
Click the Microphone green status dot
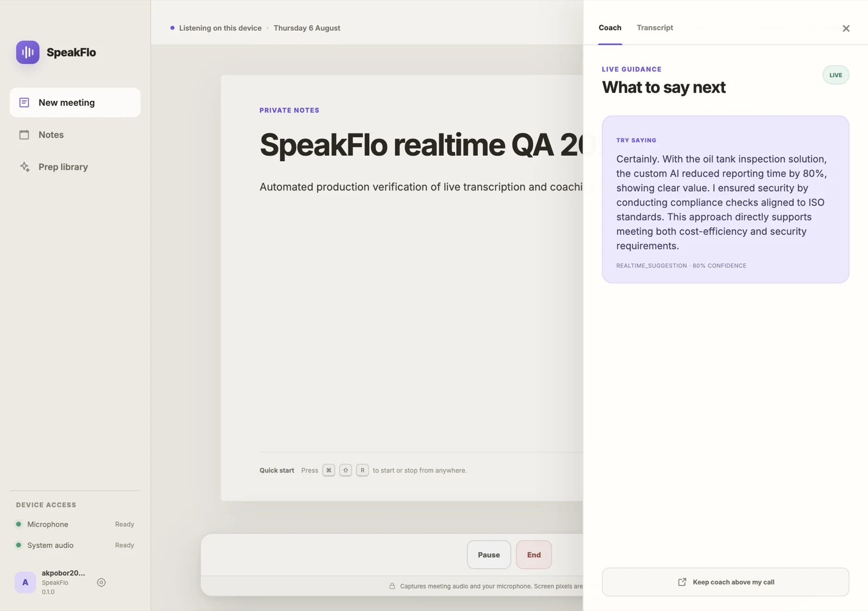pos(18,524)
